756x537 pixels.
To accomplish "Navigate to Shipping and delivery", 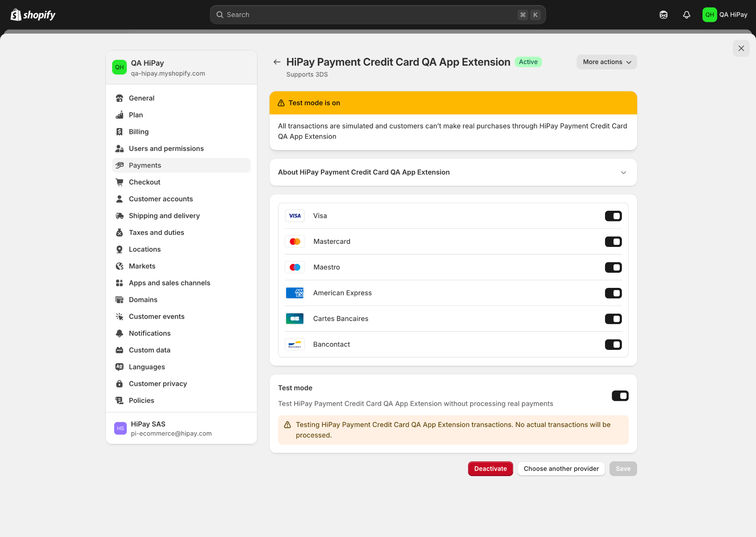I will pyautogui.click(x=181, y=216).
